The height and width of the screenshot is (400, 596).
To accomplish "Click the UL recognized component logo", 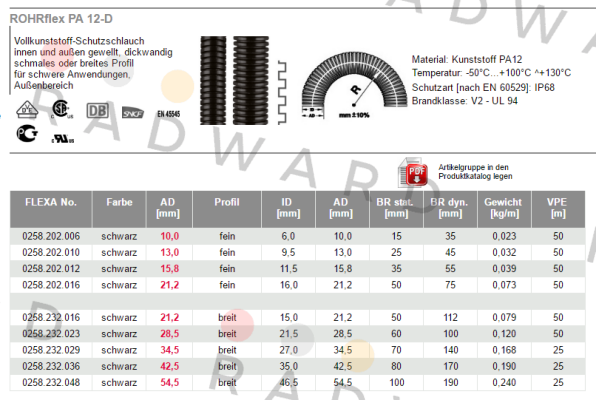I will coord(63,139).
